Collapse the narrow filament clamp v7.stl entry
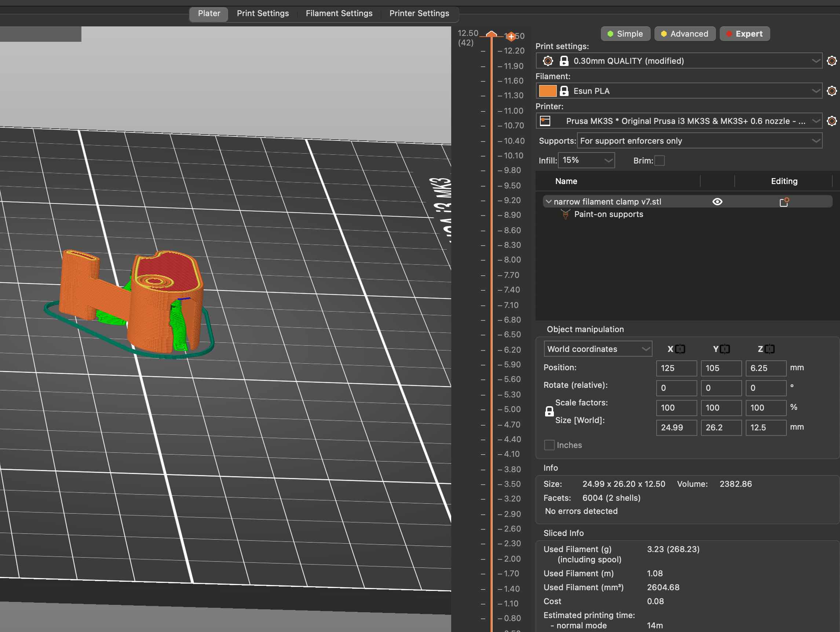This screenshot has width=840, height=632. point(549,202)
